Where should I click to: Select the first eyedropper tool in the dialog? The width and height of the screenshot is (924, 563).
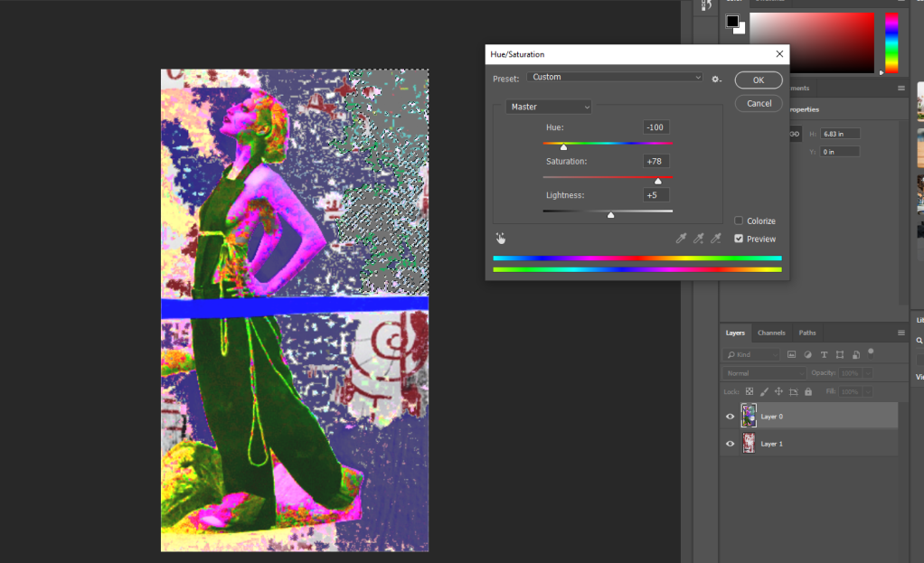tap(682, 239)
